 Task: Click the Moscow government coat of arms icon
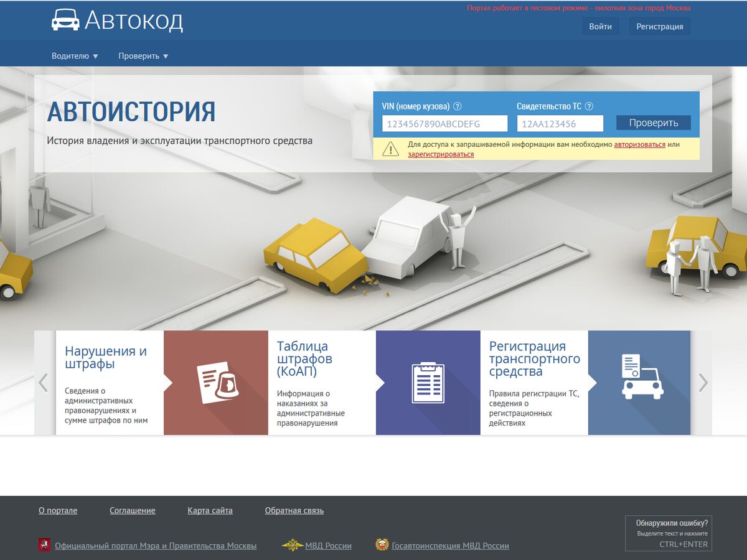(44, 545)
